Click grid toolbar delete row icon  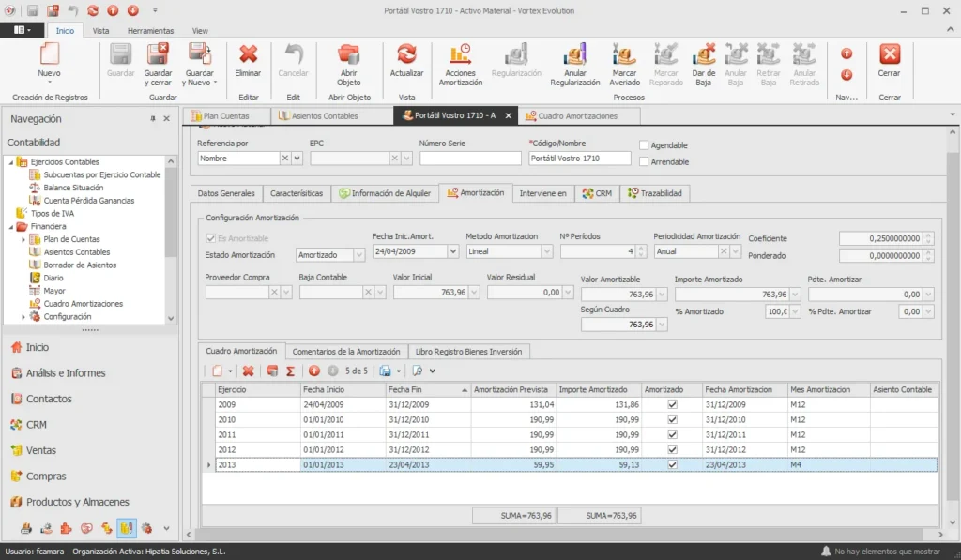(248, 371)
